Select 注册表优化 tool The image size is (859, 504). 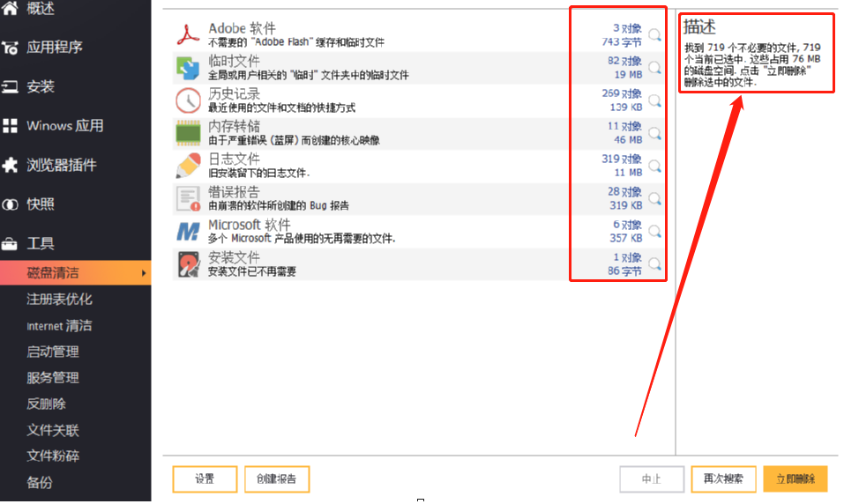coord(59,300)
